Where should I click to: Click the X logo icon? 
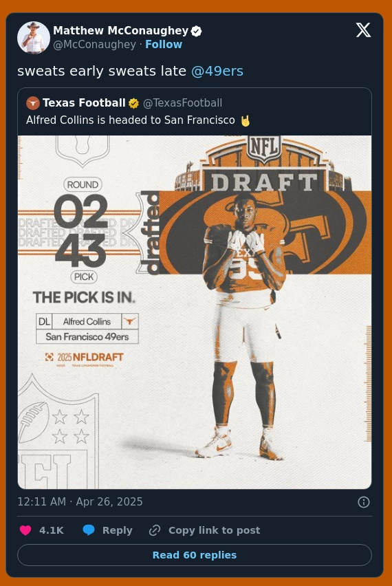363,30
